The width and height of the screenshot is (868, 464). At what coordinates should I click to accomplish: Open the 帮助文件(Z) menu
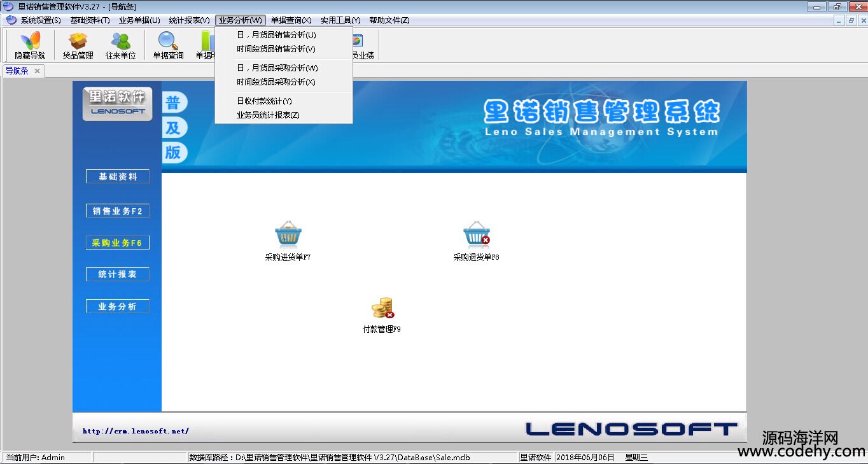point(389,20)
